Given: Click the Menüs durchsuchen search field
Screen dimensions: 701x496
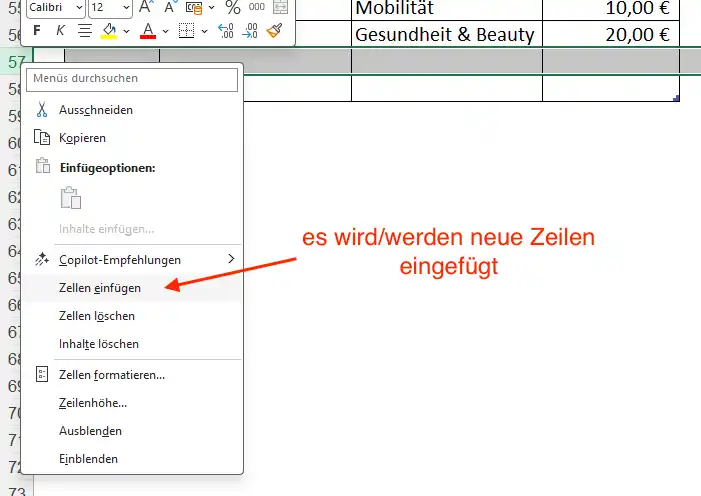Looking at the screenshot, I should pyautogui.click(x=132, y=79).
